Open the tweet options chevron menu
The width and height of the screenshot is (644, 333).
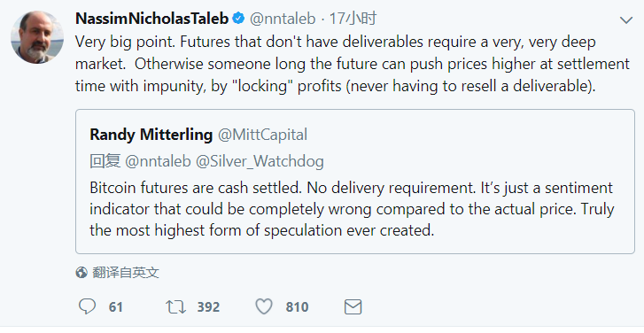tap(626, 19)
